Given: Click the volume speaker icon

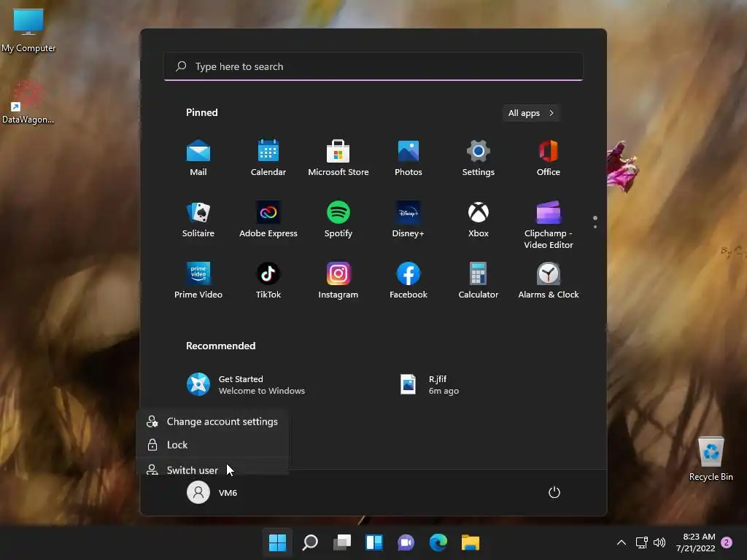Looking at the screenshot, I should point(659,542).
